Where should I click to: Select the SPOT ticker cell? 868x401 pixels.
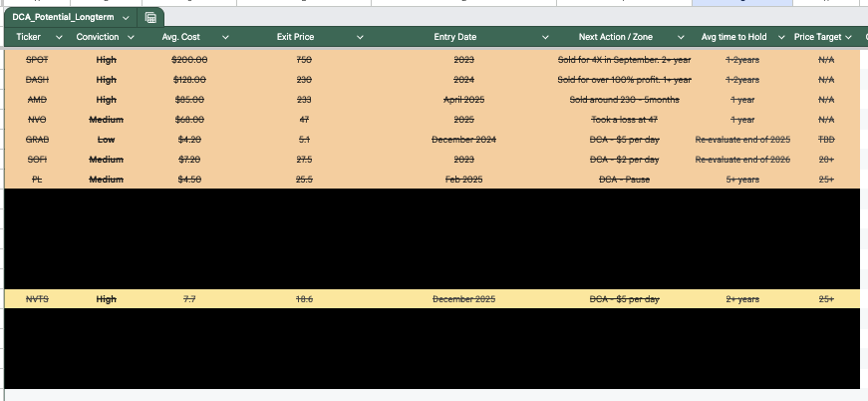(x=38, y=60)
